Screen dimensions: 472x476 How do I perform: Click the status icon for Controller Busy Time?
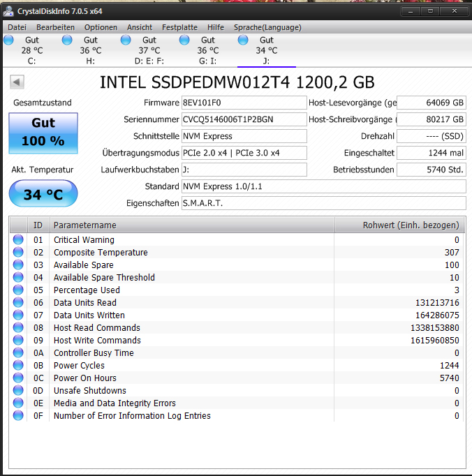(x=18, y=352)
